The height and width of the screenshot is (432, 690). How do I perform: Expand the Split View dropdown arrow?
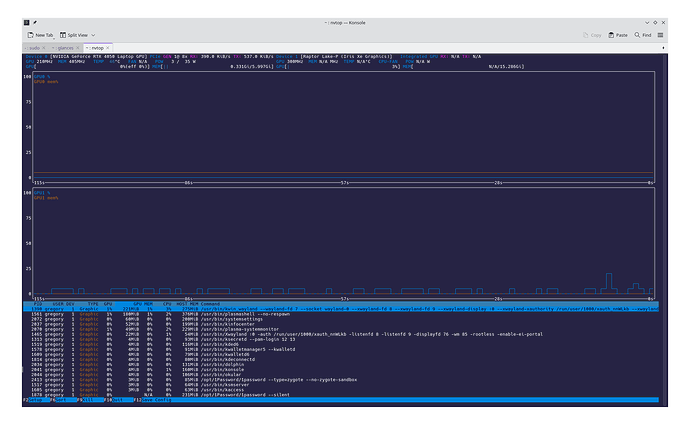(x=93, y=35)
